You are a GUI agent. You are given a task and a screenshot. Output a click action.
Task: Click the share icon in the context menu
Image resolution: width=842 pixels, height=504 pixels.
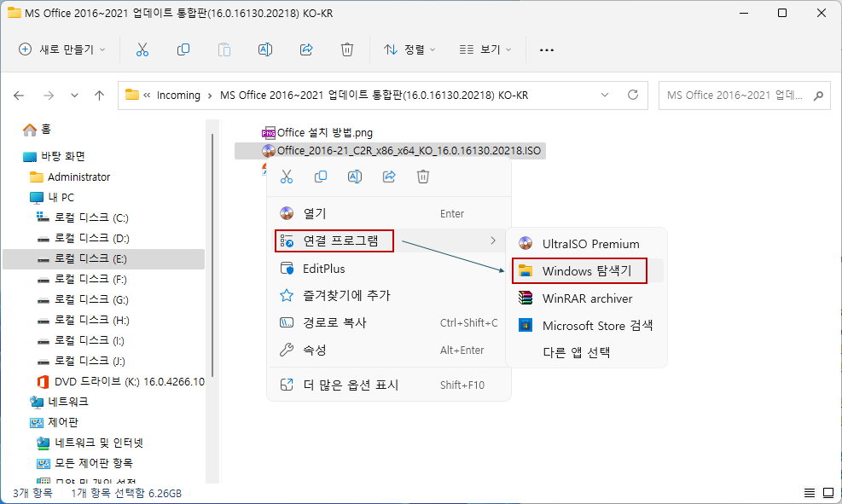pos(390,177)
